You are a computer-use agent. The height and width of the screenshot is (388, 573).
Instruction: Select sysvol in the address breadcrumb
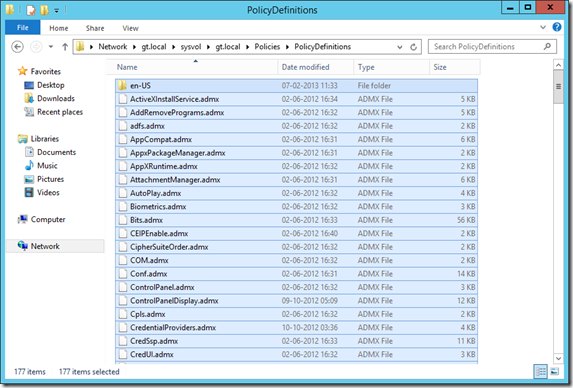pyautogui.click(x=191, y=47)
